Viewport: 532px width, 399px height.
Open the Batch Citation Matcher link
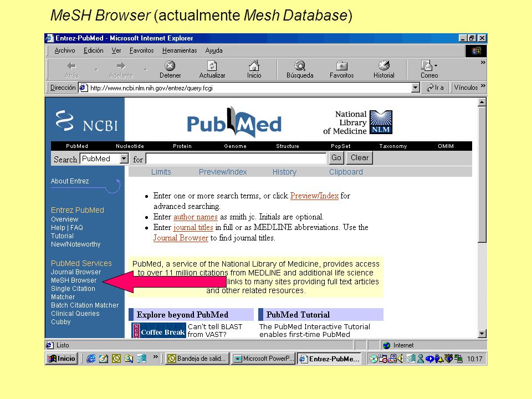(85, 305)
